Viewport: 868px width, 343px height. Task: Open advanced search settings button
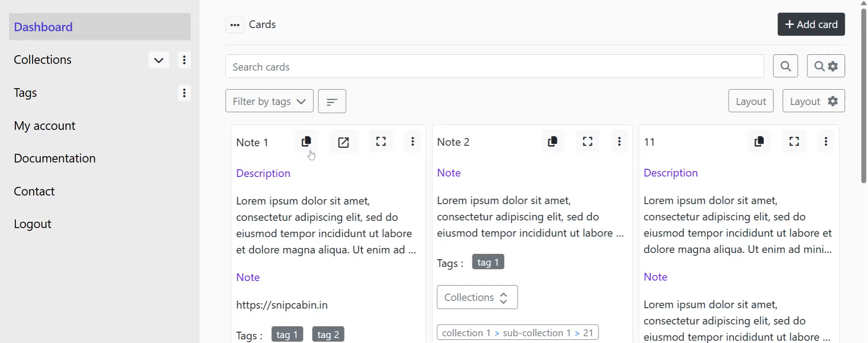[x=826, y=66]
